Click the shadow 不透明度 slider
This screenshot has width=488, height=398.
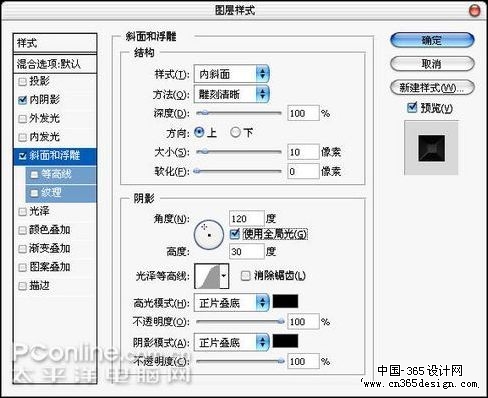coord(239,361)
